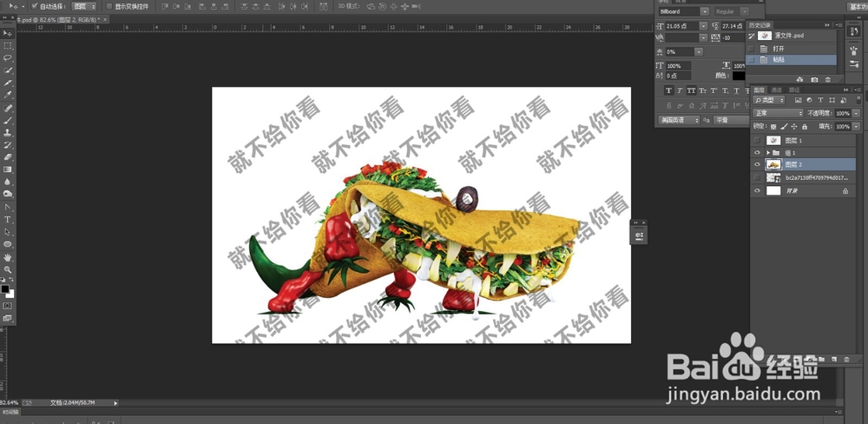Click the lock all padlock icon
Screen dimensions: 868x424
click(805, 127)
